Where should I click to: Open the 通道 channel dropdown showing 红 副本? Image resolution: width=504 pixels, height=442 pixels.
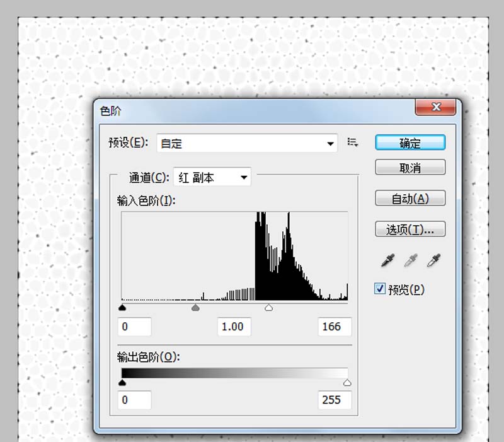[x=212, y=177]
